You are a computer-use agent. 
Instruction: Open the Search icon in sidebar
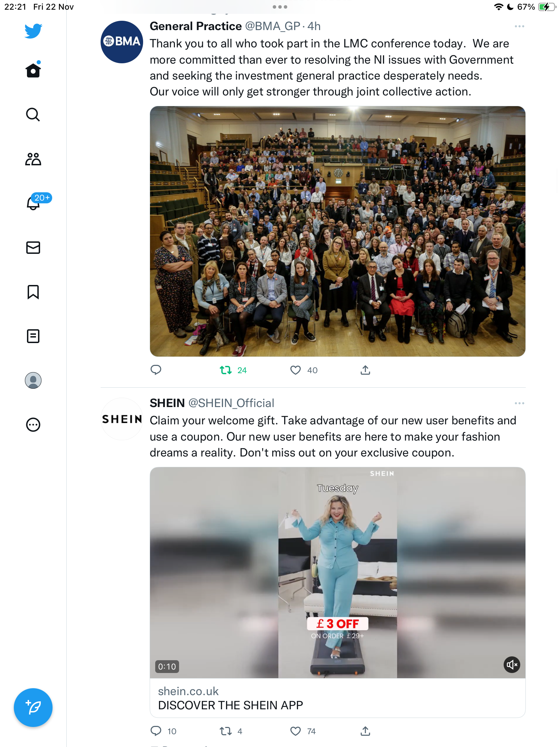coord(33,114)
